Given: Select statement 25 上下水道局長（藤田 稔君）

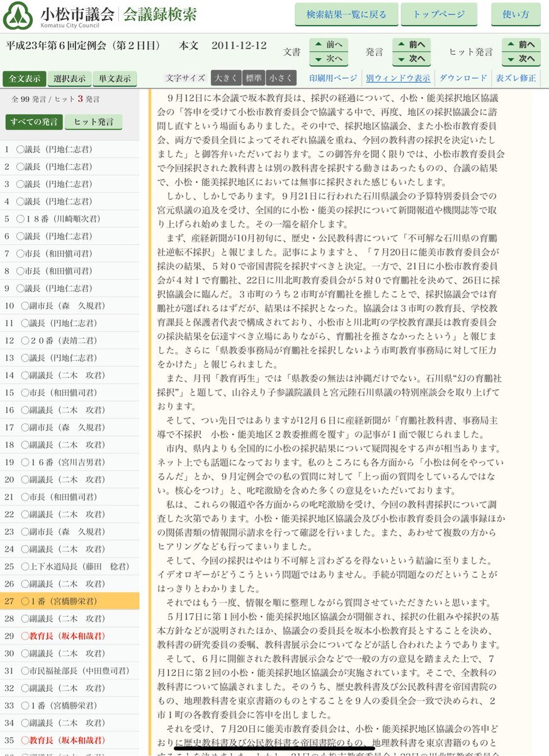Looking at the screenshot, I should (x=70, y=566).
